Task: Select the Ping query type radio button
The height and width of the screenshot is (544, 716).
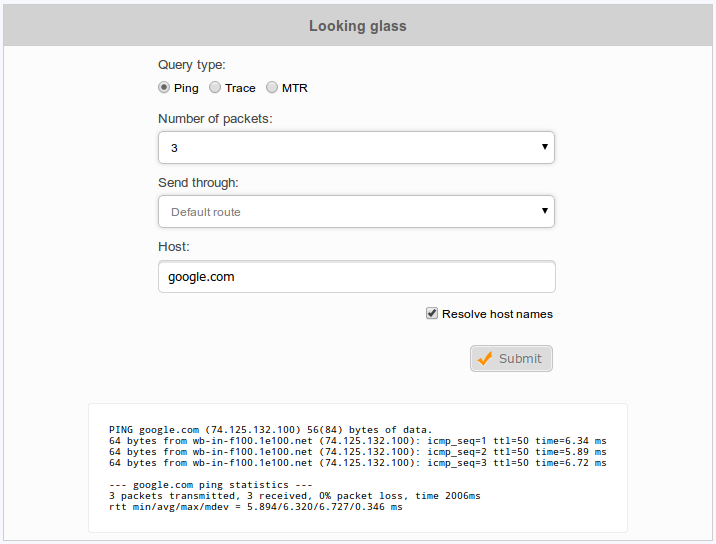Action: tap(164, 87)
